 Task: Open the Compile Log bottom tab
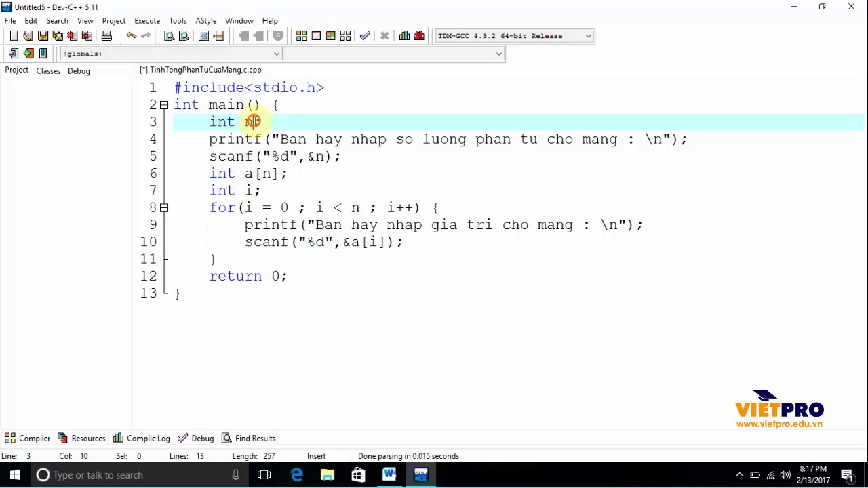click(x=142, y=439)
